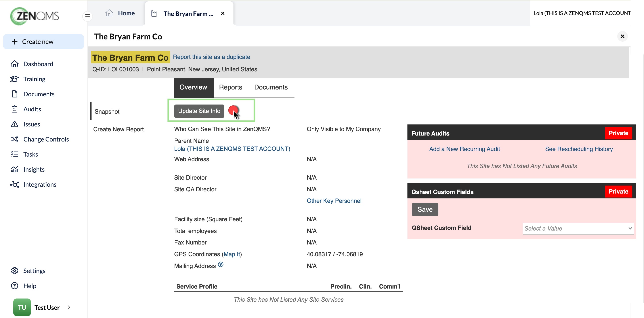Expand the QSheet Custom Field dropdown
644x318 pixels.
click(578, 228)
